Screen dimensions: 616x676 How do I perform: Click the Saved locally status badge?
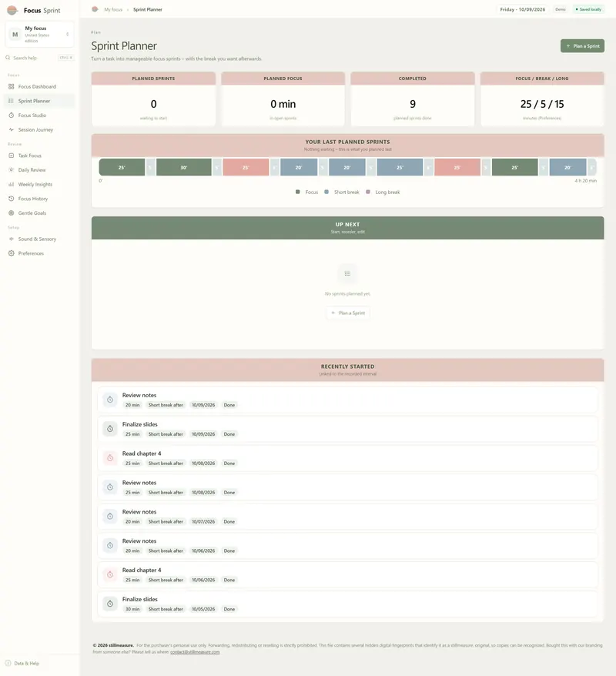pos(588,9)
